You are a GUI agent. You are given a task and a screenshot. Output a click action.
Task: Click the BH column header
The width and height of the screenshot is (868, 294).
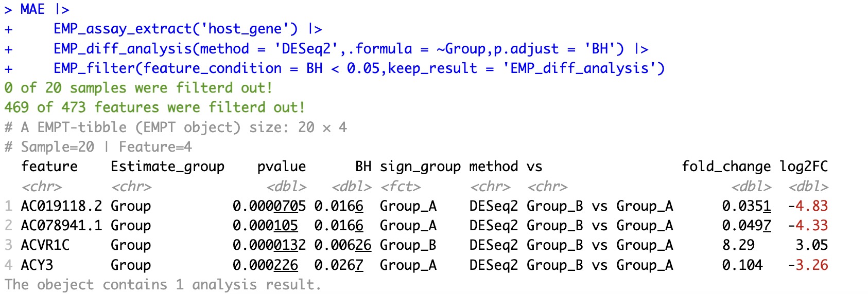coord(363,167)
